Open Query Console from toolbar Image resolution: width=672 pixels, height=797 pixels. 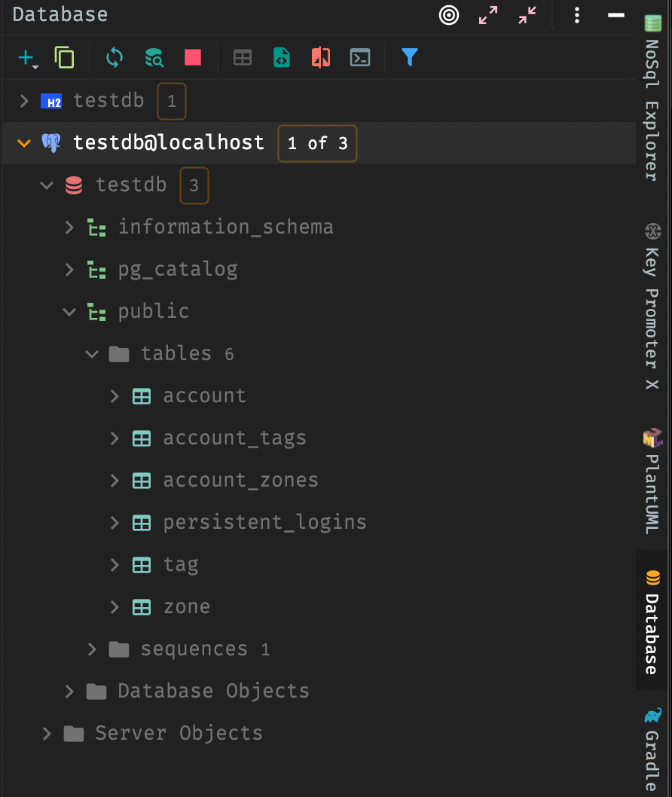[x=360, y=57]
